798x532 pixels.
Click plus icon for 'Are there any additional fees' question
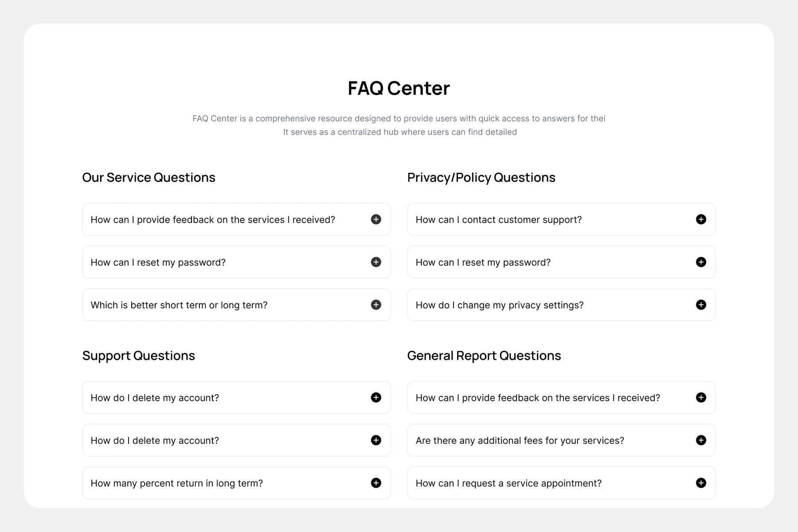tap(701, 440)
